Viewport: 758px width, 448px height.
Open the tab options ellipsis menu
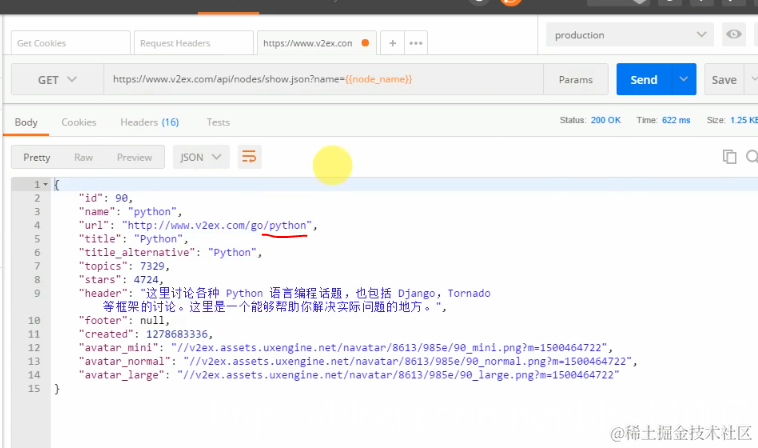[x=416, y=43]
